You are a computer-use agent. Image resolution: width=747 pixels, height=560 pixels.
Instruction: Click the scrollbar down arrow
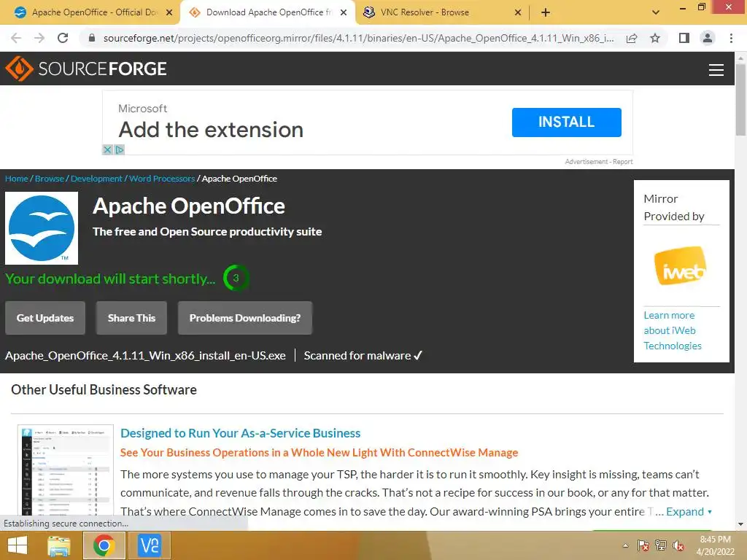pos(740,525)
